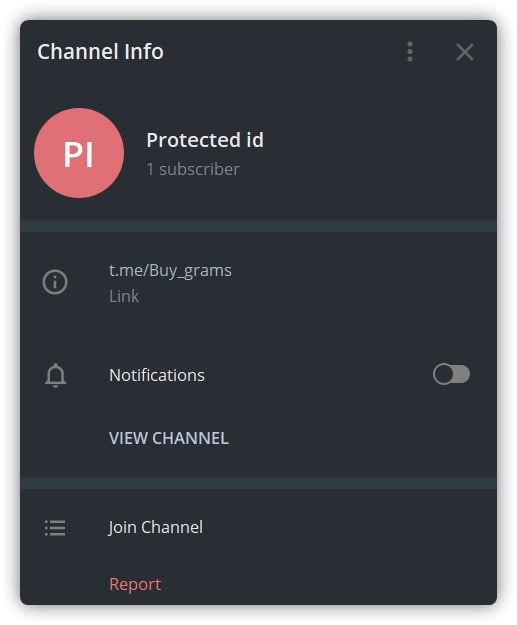Image resolution: width=517 pixels, height=625 pixels.
Task: Open the three-dot more options menu
Action: [x=410, y=52]
